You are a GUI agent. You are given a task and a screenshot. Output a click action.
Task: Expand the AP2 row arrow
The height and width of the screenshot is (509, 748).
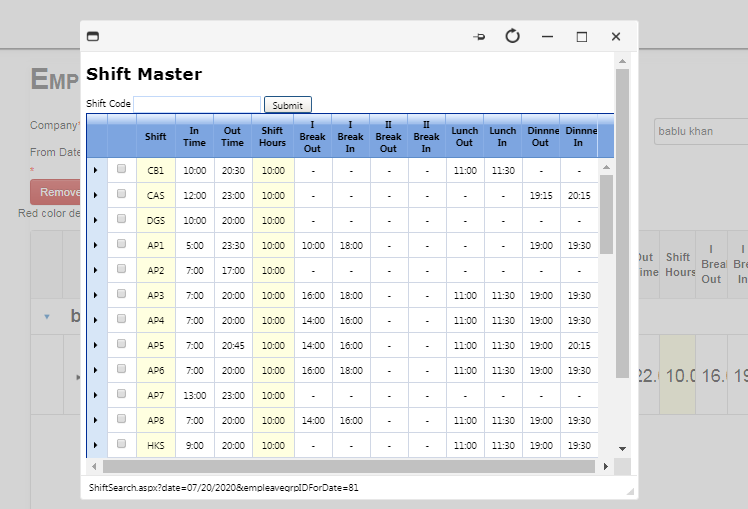click(x=95, y=270)
